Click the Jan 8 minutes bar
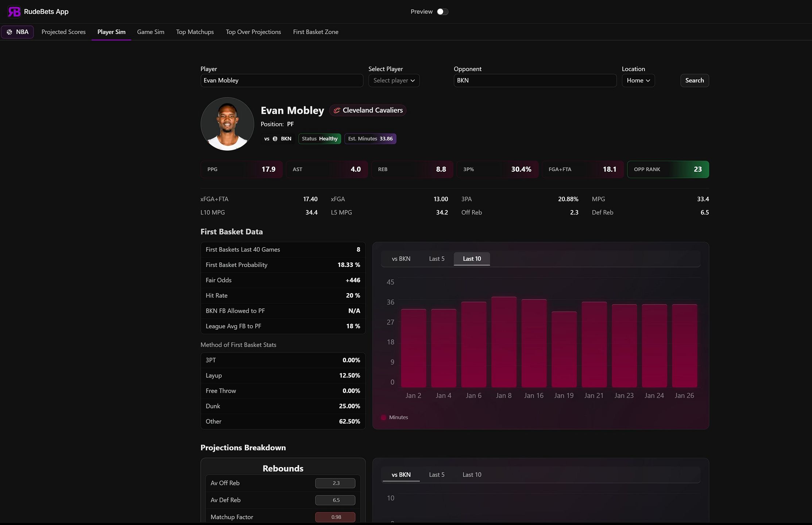The image size is (812, 525). pos(504,342)
